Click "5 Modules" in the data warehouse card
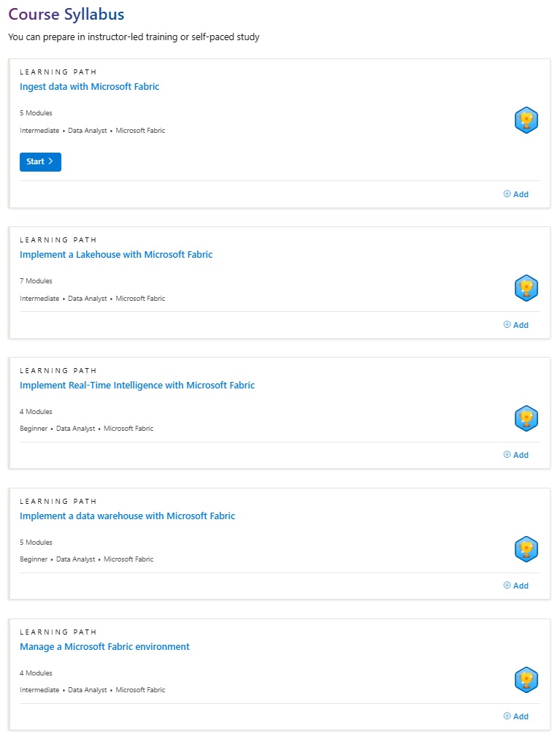Viewport: 560px width, 739px height. coord(36,542)
